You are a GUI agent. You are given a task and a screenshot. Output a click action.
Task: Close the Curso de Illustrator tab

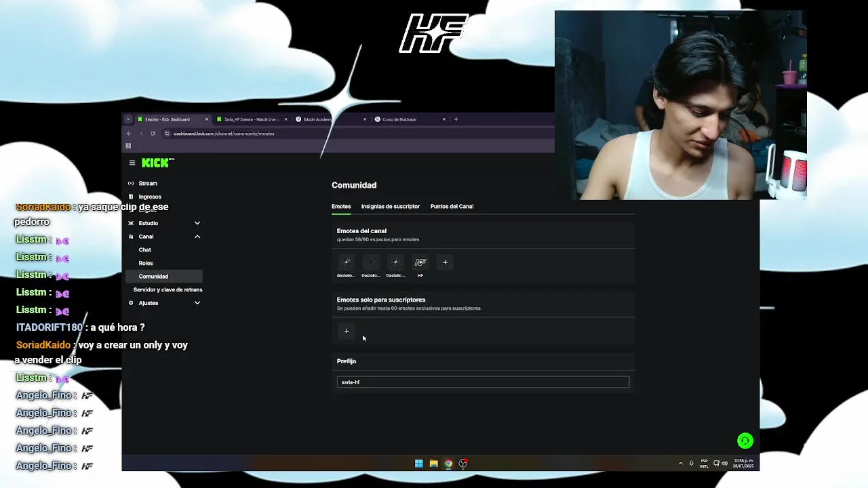444,119
